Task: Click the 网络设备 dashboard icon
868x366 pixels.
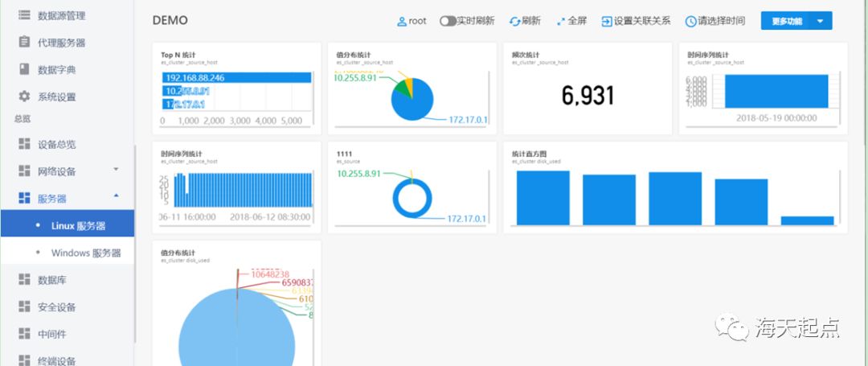Action: click(24, 171)
